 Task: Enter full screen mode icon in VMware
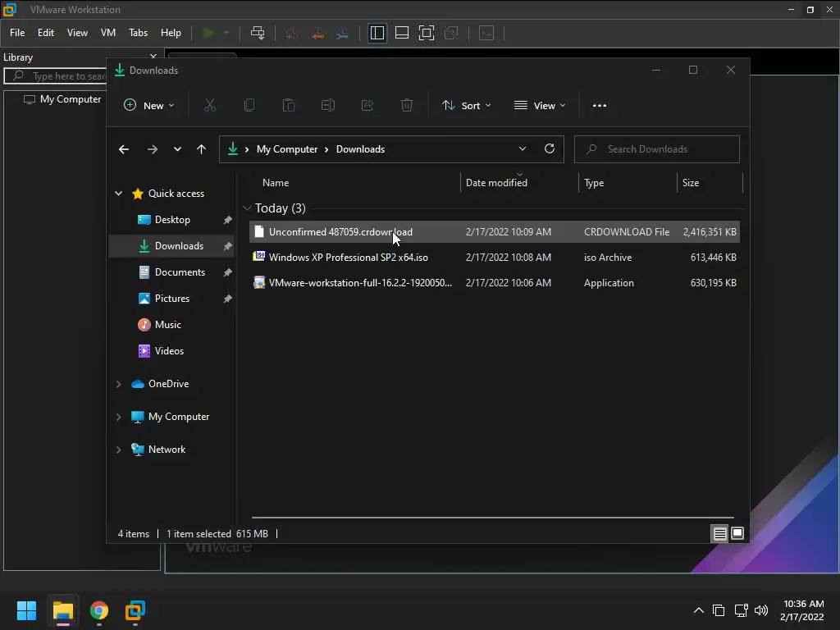tap(427, 33)
